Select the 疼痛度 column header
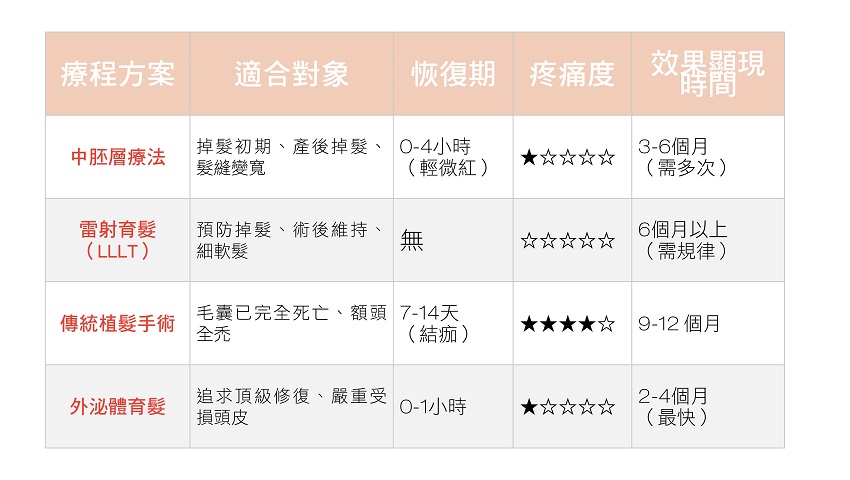Viewport: 850px width, 480px height. click(x=572, y=75)
